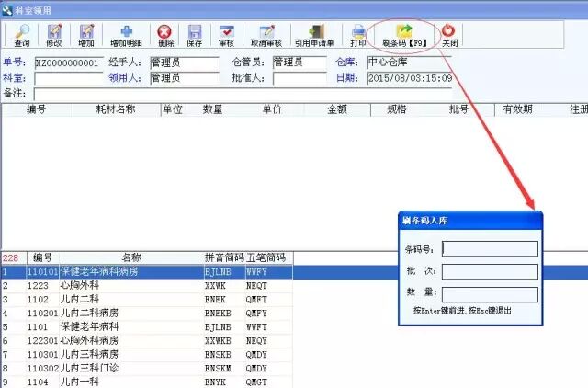Click the 刷条码入库 dialog title bar
Image resolution: width=588 pixels, height=388 pixels.
point(470,221)
